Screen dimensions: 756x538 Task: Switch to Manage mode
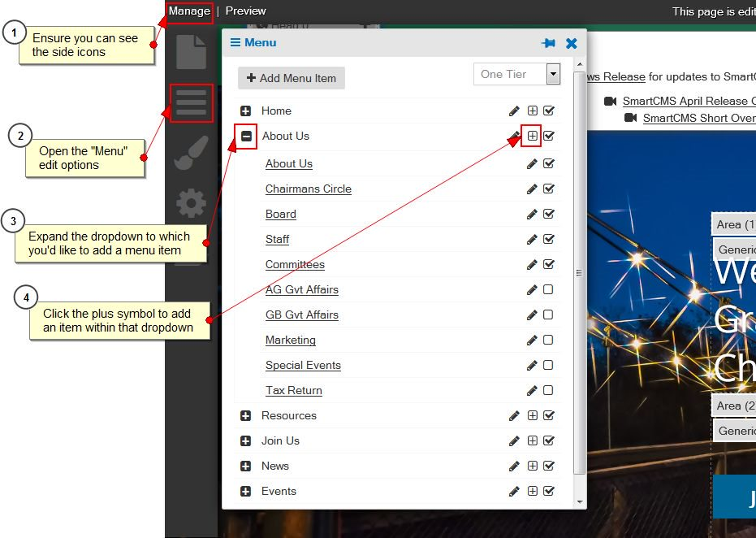coord(189,11)
